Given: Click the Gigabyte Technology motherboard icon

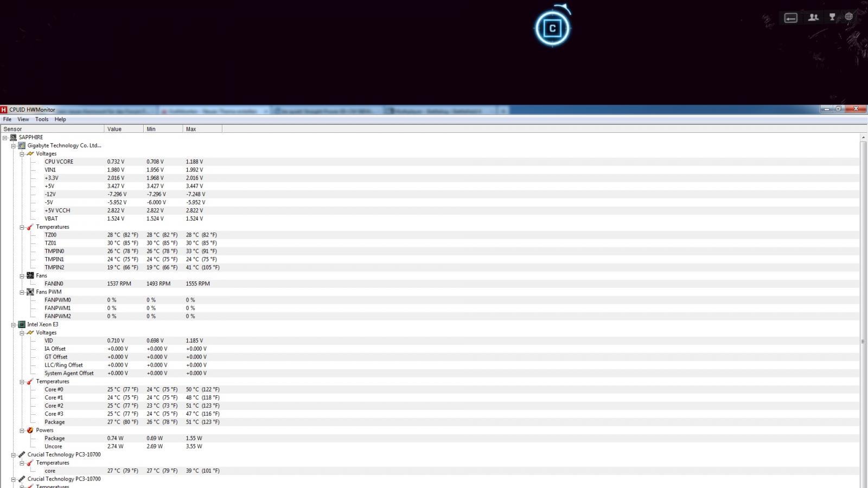Looking at the screenshot, I should (x=22, y=145).
